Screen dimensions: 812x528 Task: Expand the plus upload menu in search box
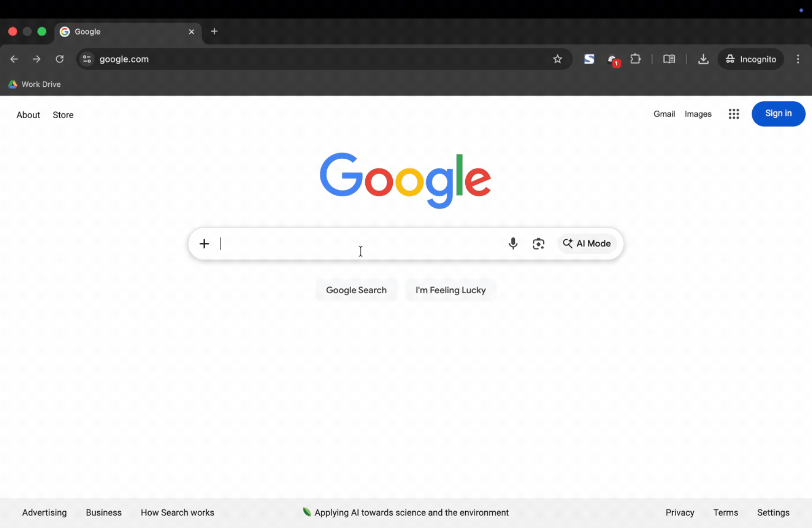(x=204, y=243)
